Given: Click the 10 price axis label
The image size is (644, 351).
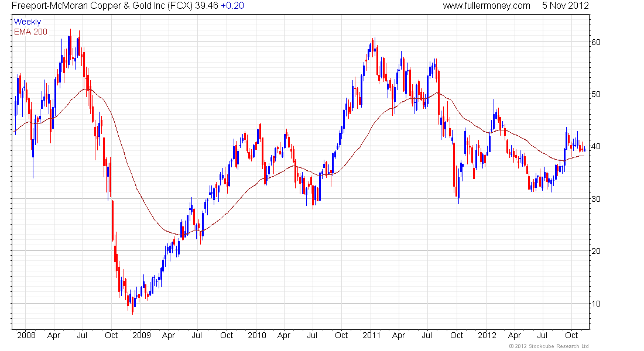Looking at the screenshot, I should 595,304.
